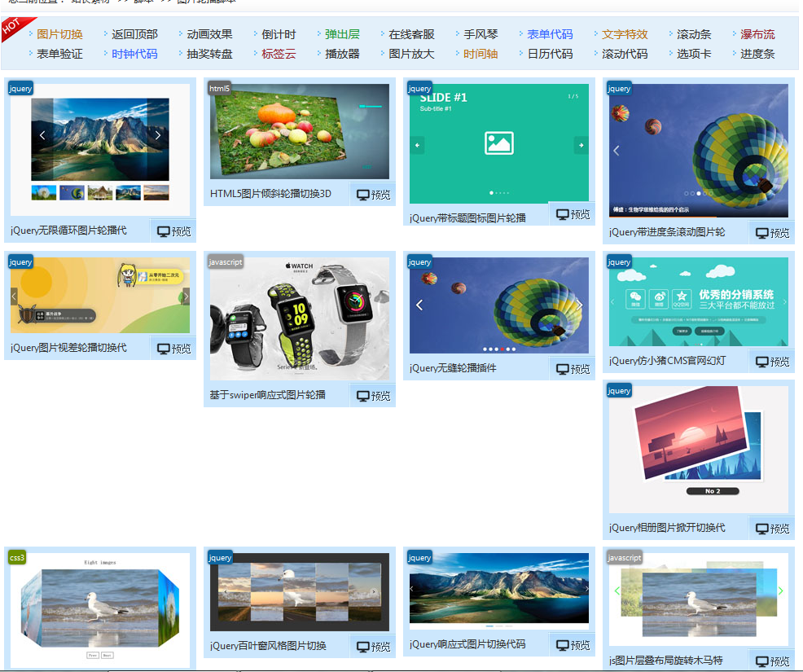Choose the 图片放大 category
The height and width of the screenshot is (672, 803).
coord(411,54)
